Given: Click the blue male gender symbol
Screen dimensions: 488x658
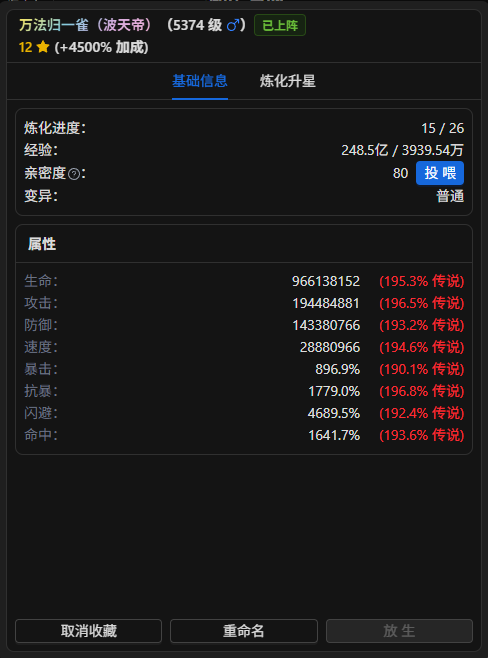Looking at the screenshot, I should 233,26.
